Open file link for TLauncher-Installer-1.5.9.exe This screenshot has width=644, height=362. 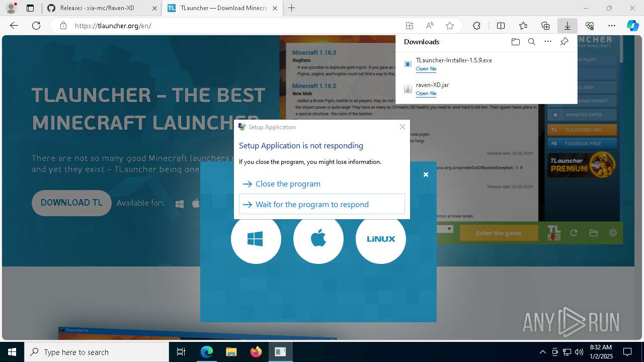(426, 69)
